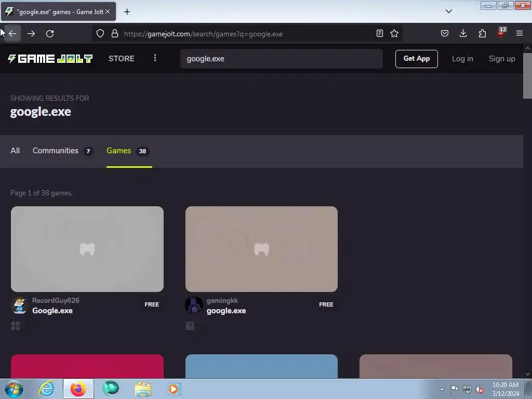Open the Windows Start menu
Viewport: 532px width, 399px height.
pyautogui.click(x=14, y=389)
